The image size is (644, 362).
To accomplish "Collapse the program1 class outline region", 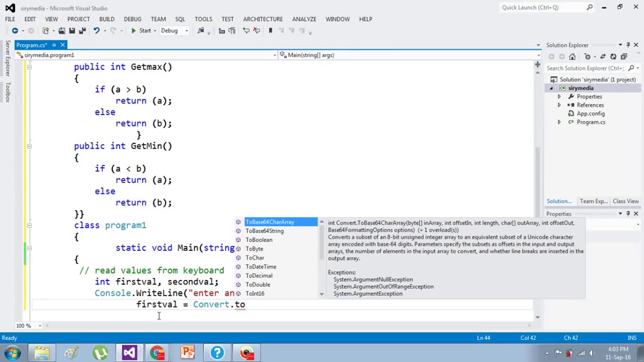I will point(29,225).
